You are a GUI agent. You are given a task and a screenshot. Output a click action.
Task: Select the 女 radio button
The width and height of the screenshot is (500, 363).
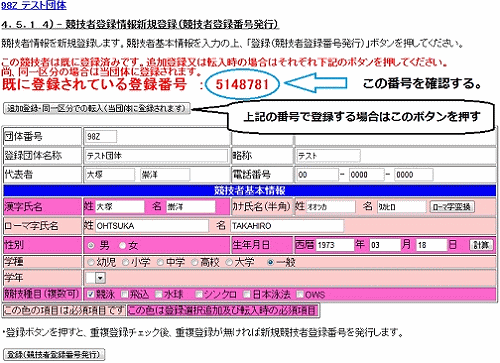pyautogui.click(x=123, y=246)
